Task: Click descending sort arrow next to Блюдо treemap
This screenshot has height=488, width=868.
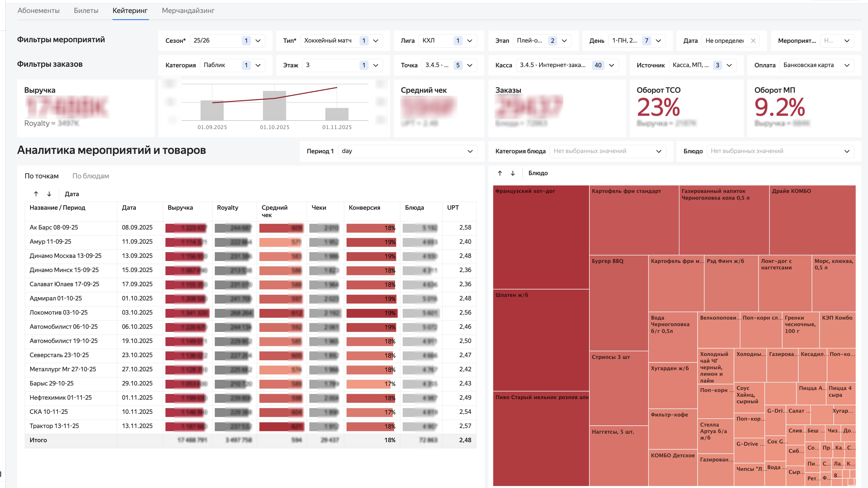Action: point(513,173)
